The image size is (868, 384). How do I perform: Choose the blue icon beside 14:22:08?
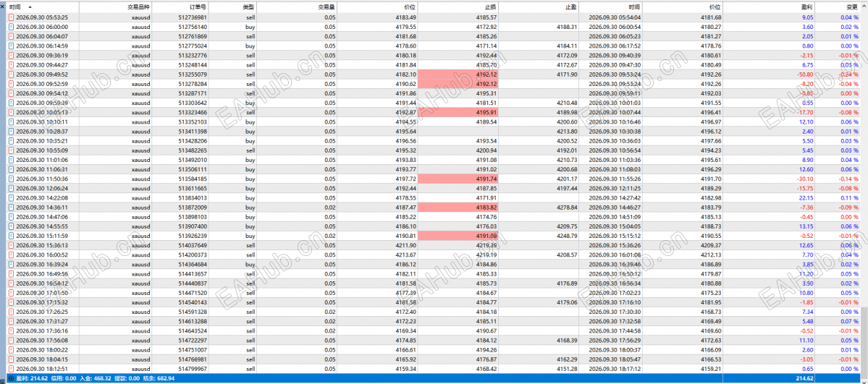[x=12, y=197]
